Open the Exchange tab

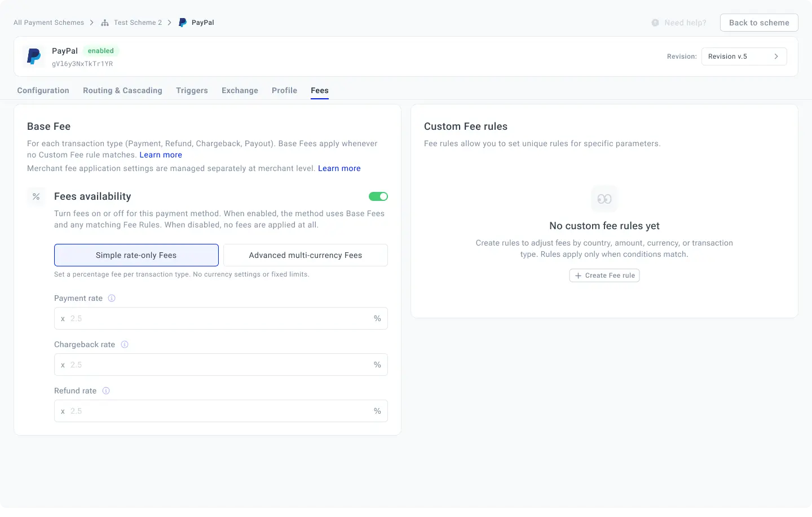(x=240, y=90)
